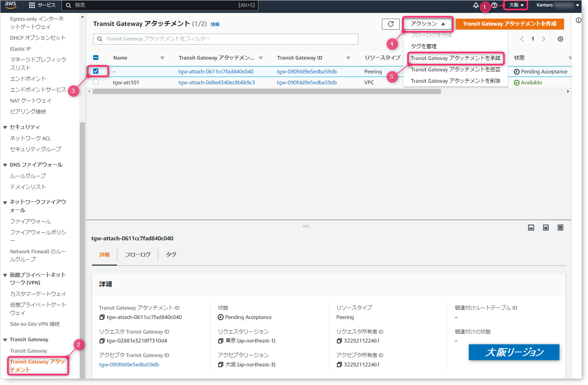Choose Delete Transit Gateway attachment
This screenshot has height=385, width=588.
click(x=456, y=81)
